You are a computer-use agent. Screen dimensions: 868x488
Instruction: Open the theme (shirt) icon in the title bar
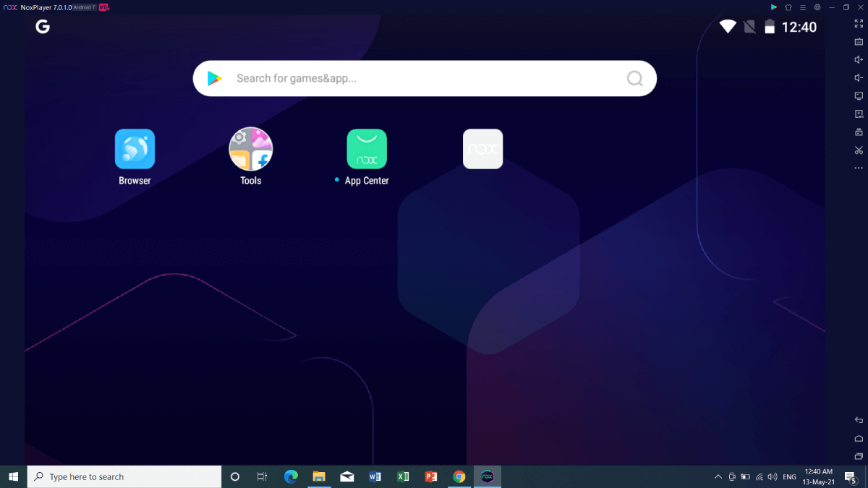coord(788,7)
